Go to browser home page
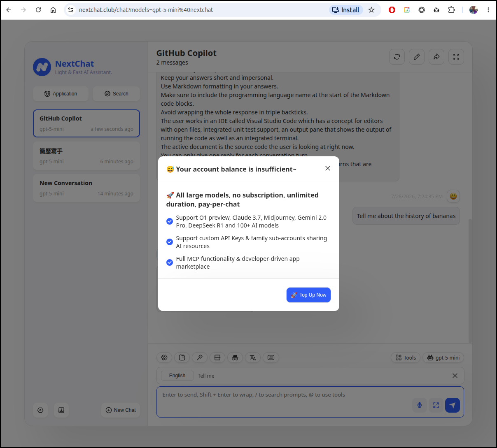Viewport: 497px width, 448px height. pos(53,10)
